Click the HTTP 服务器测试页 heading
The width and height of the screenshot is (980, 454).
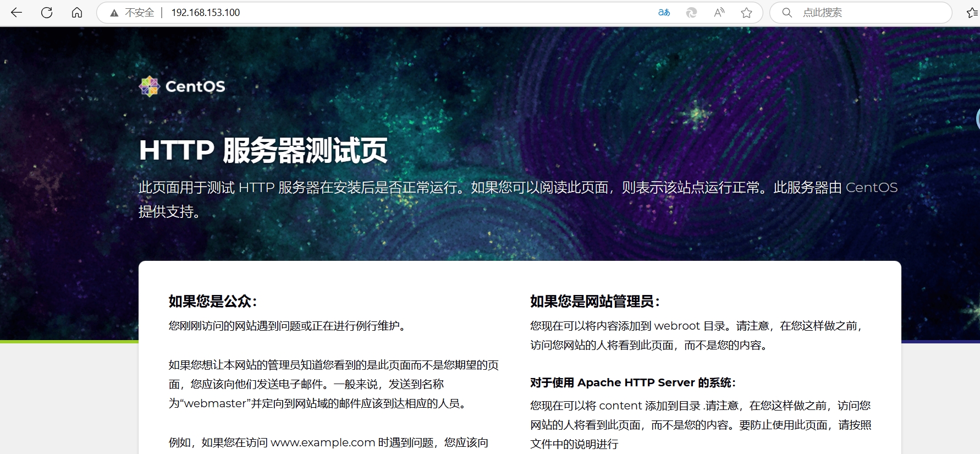point(263,150)
